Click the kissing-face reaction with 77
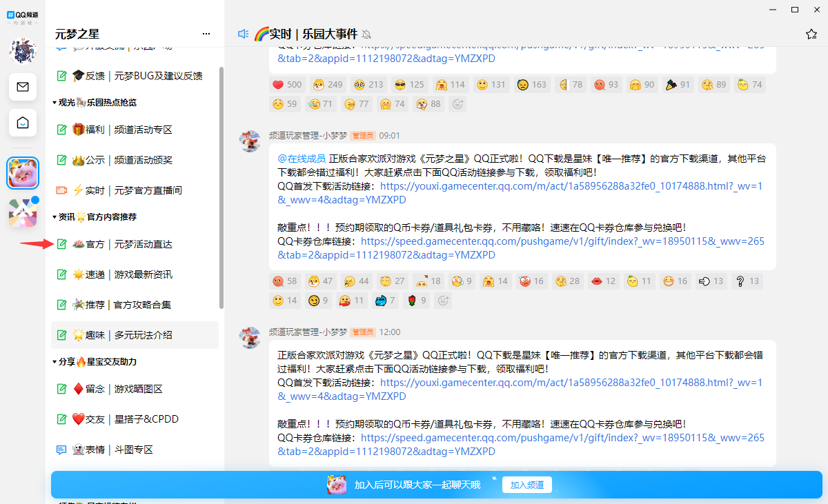Screen dimensions: 828x504 click(x=357, y=104)
